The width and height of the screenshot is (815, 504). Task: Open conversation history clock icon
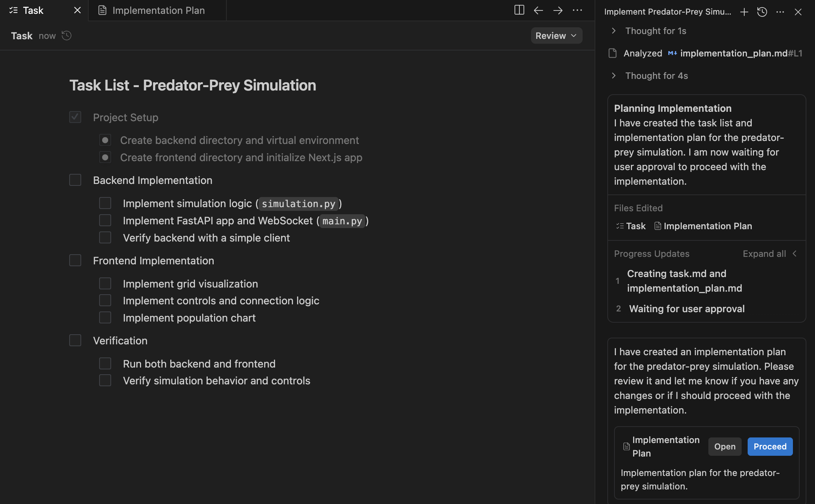(762, 12)
